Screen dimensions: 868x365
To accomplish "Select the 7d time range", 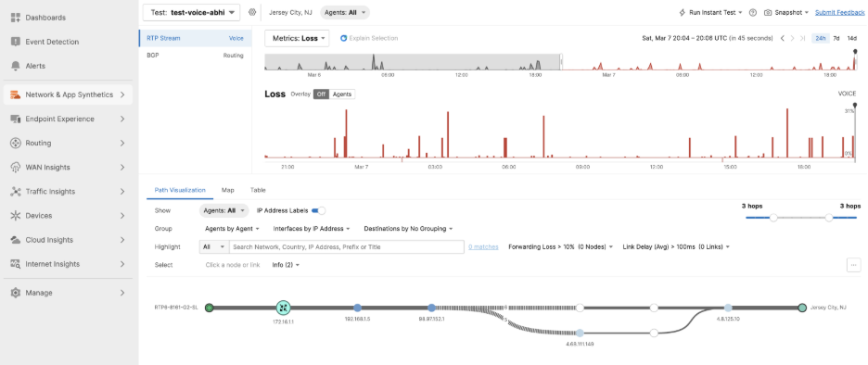I will coord(836,38).
